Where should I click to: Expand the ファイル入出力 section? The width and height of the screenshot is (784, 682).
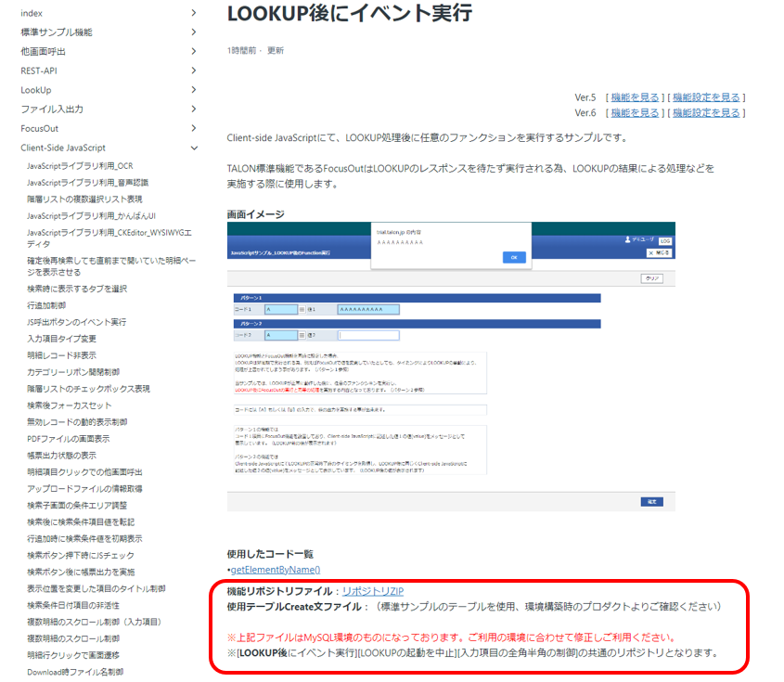[x=194, y=109]
